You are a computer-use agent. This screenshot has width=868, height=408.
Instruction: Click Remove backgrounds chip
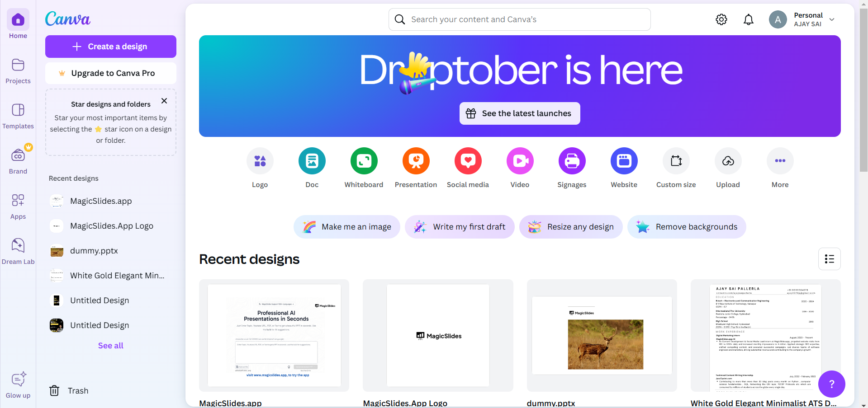[687, 227]
